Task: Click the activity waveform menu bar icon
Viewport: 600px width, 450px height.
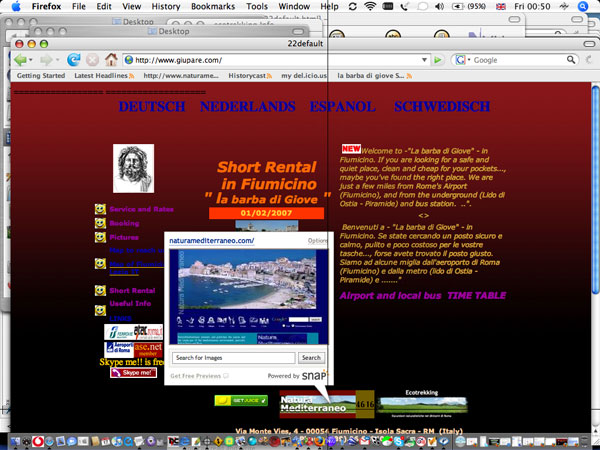Action: point(564,6)
